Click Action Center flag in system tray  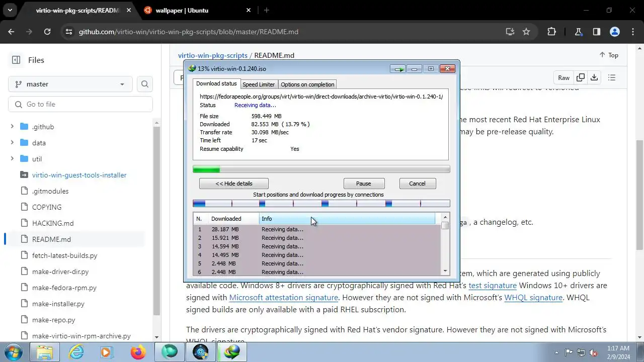click(x=569, y=352)
